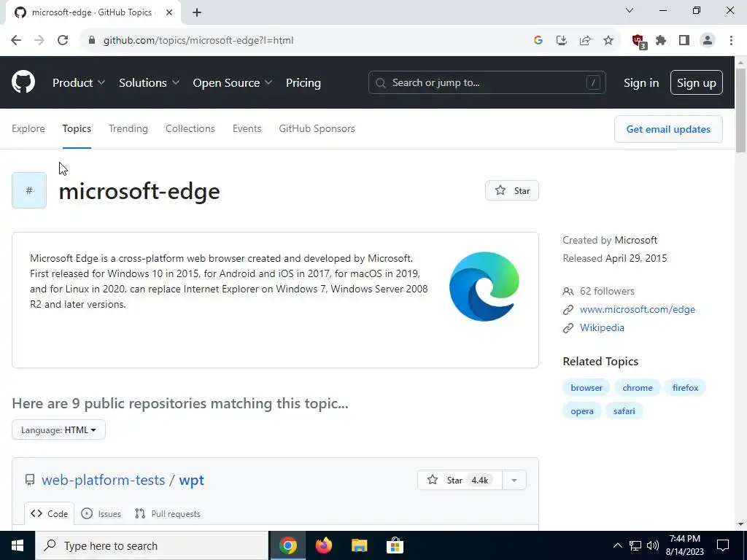Click Get email updates button

pos(668,129)
